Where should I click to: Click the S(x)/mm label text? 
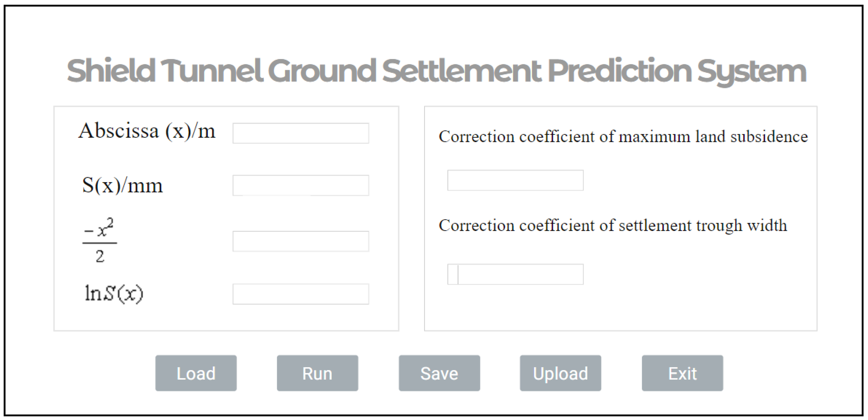[122, 185]
